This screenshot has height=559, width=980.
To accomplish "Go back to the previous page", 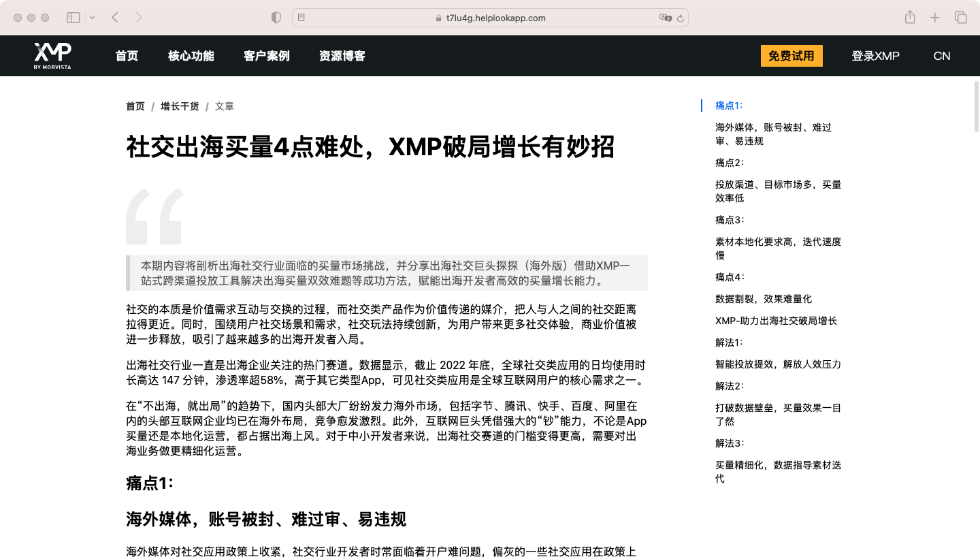I will 115,18.
